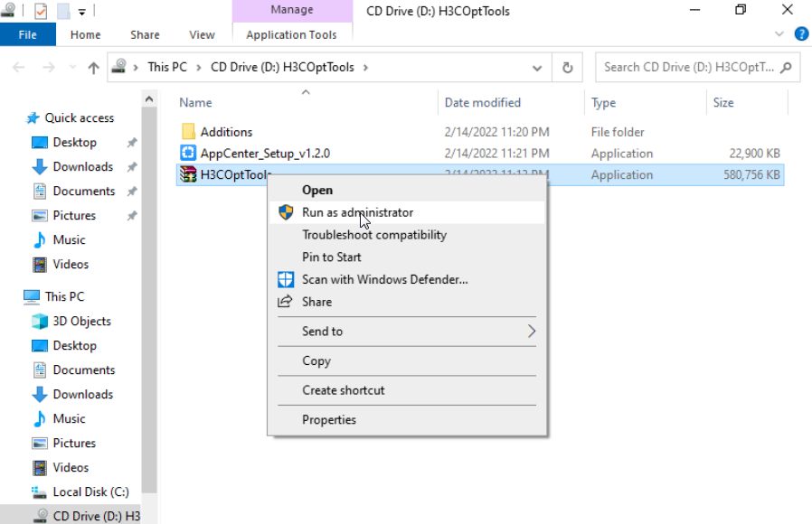Open pinned Downloads under Quick access
The height and width of the screenshot is (524, 812).
coord(83,166)
